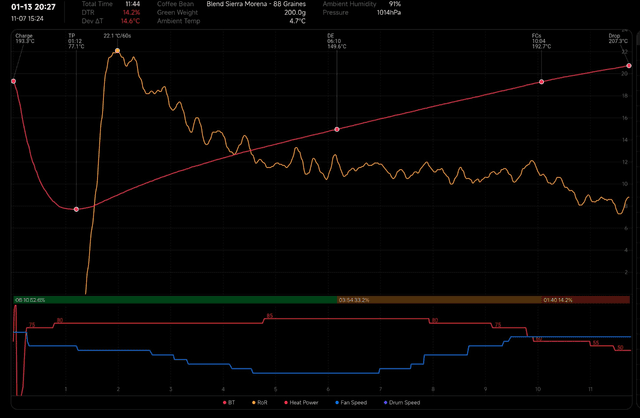Click the heat power 85 step label

pyautogui.click(x=269, y=316)
